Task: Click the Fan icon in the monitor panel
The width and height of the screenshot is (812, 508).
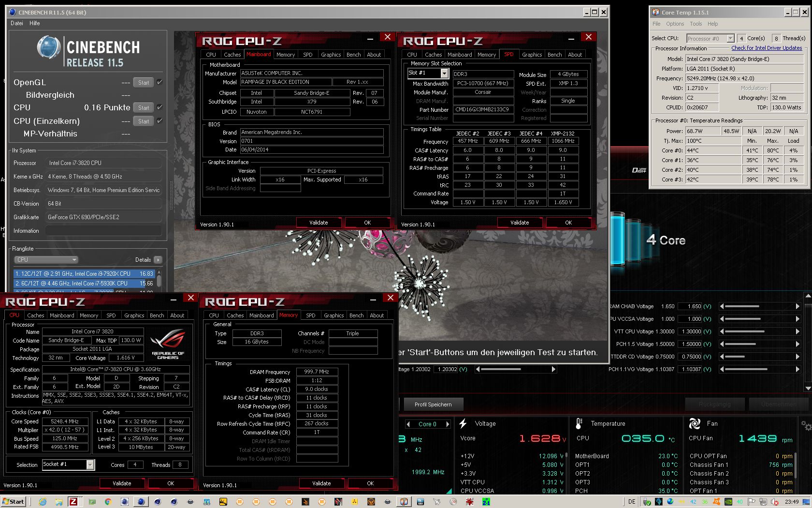Action: click(695, 424)
